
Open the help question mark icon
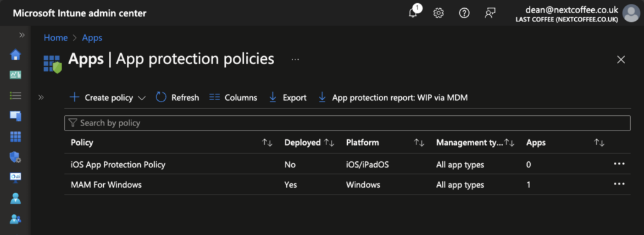(x=464, y=13)
